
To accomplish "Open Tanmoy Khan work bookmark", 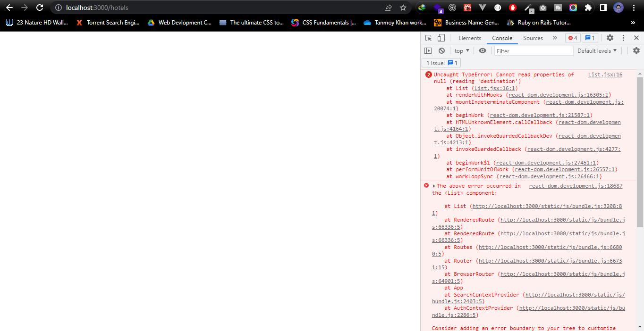I will click(395, 22).
